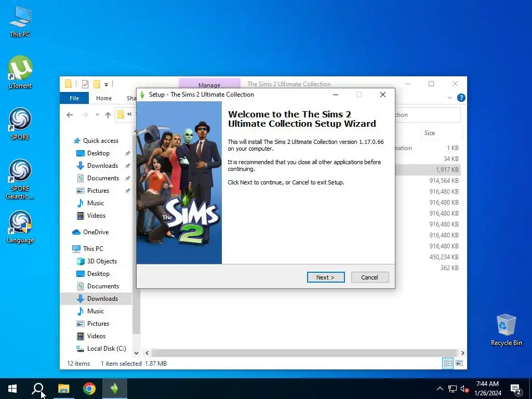
Task: Open File tab in Explorer
Action: (74, 98)
